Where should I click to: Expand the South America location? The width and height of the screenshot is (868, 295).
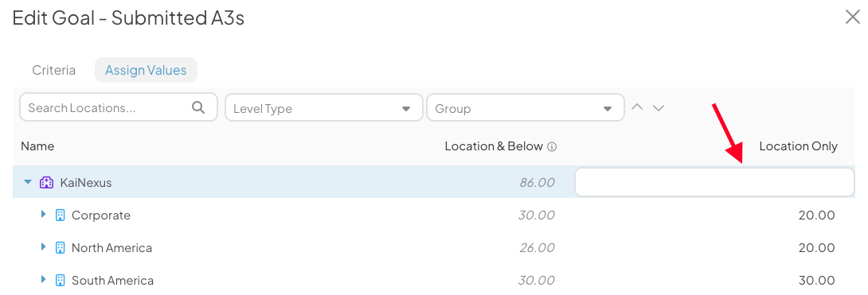(43, 280)
